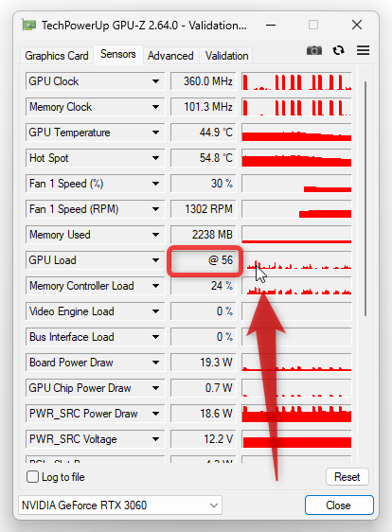Screen dimensions: 392x532
Task: Expand the GPU Temperature dropdown arrow
Action: [x=156, y=133]
